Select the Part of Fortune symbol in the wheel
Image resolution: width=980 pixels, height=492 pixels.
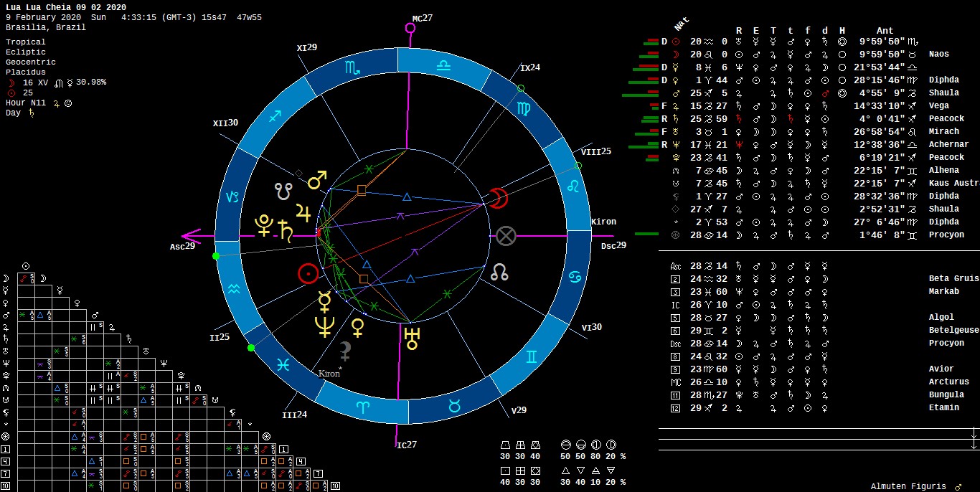click(x=506, y=235)
